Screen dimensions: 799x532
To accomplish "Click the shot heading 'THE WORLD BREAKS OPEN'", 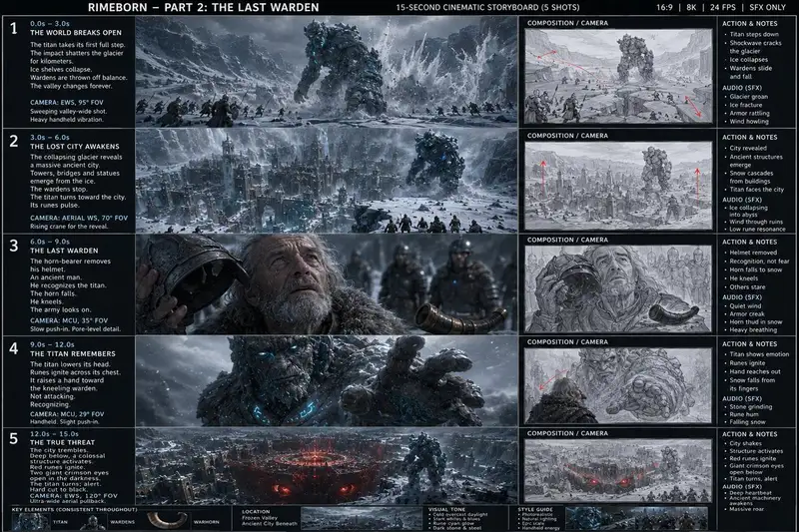I will [x=76, y=33].
